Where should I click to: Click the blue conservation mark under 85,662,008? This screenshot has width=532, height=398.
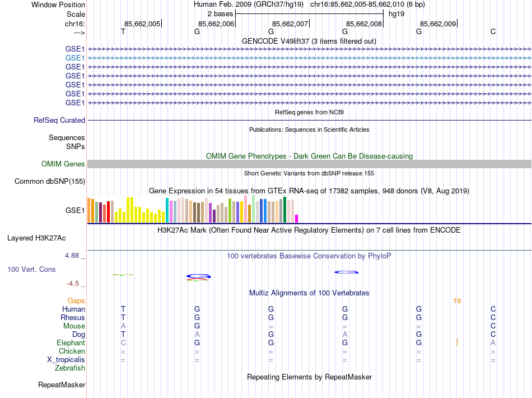coord(347,272)
